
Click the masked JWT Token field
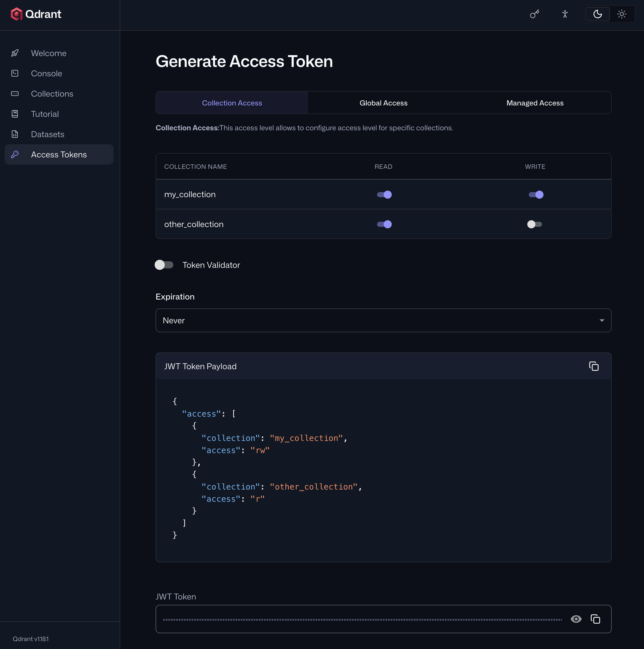pyautogui.click(x=362, y=619)
